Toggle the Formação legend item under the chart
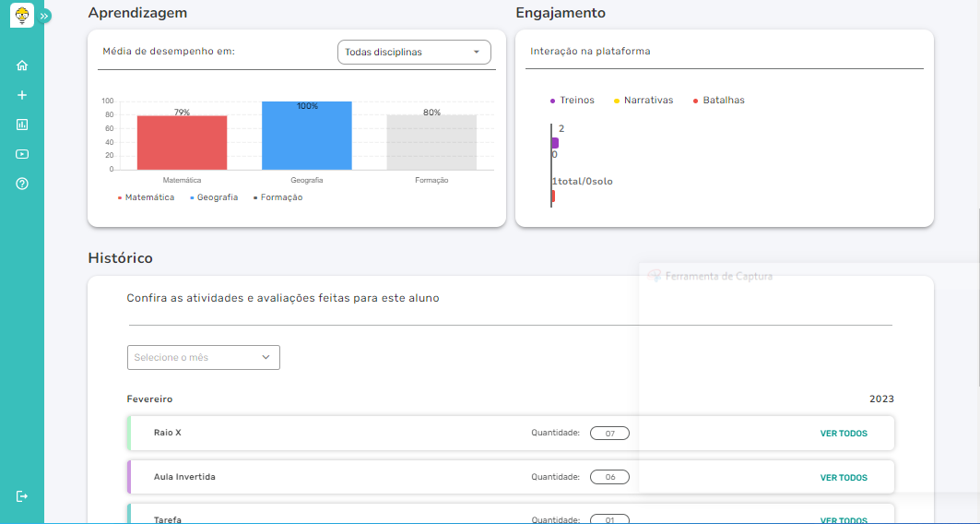 click(x=277, y=197)
